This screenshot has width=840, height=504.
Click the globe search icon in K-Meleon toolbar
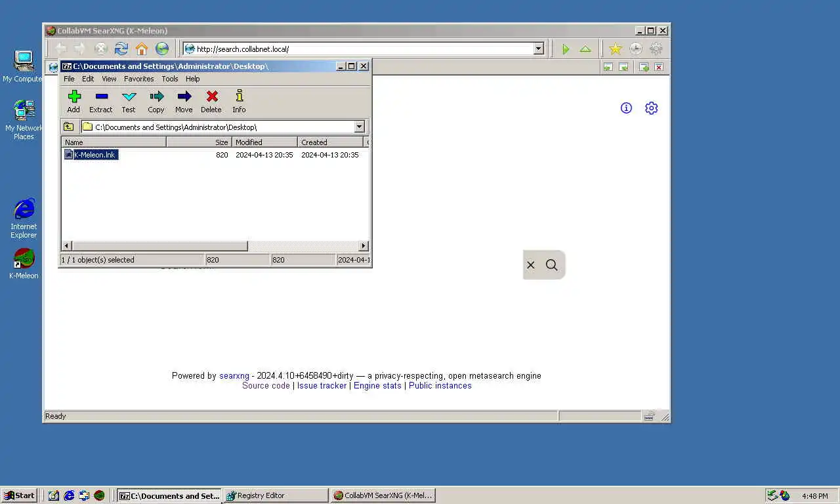(162, 49)
